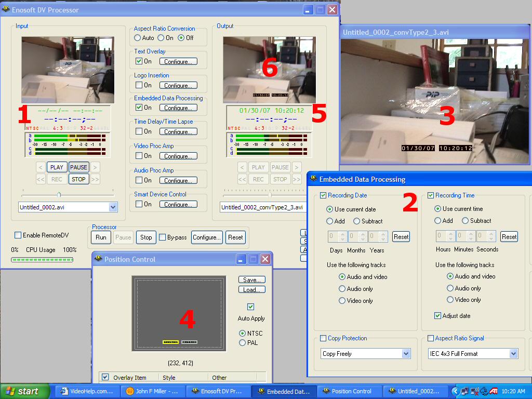Click Processor Reset button
This screenshot has height=399, width=532.
click(x=235, y=237)
